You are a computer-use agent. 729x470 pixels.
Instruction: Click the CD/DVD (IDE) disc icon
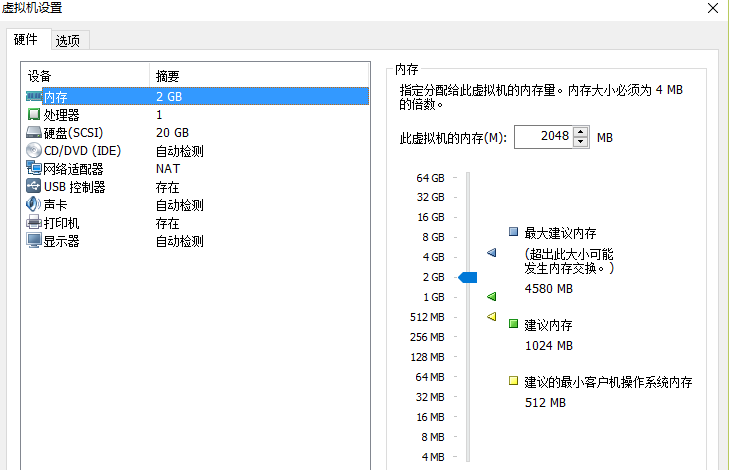coord(34,151)
